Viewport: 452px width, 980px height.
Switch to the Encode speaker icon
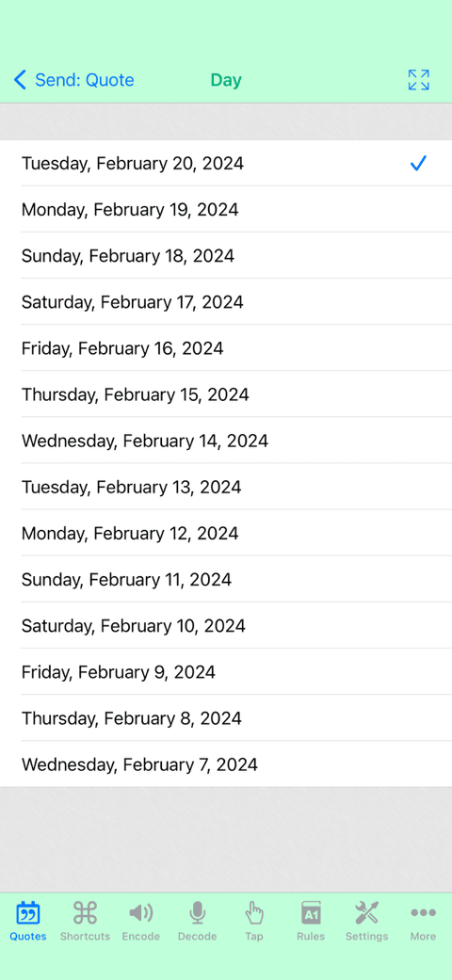(140, 913)
